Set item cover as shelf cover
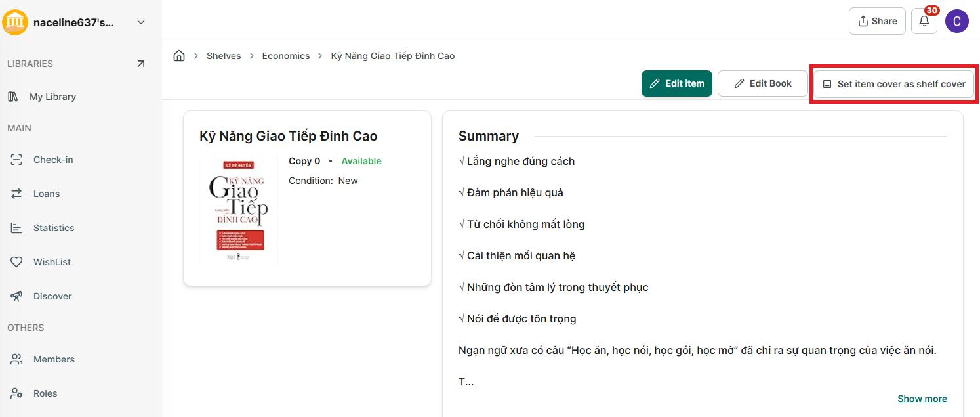 894,84
